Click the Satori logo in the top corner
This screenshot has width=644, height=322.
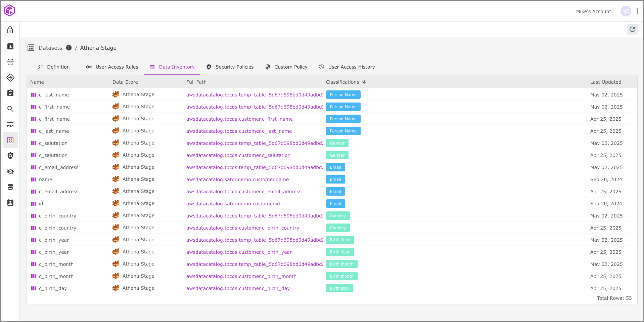tap(9, 10)
